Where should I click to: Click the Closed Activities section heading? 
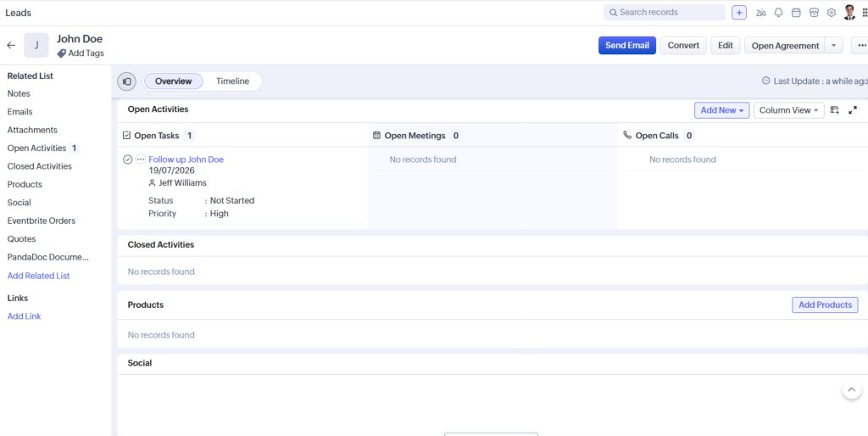[160, 245]
